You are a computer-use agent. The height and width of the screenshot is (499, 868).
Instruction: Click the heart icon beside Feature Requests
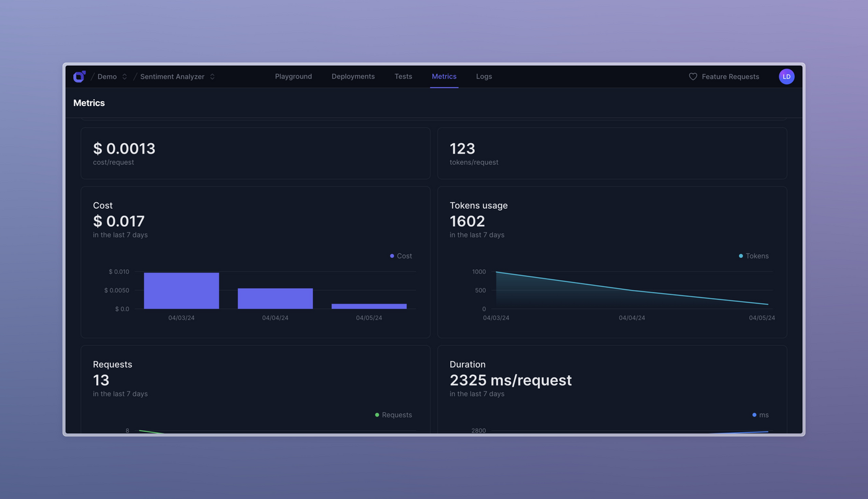click(693, 76)
